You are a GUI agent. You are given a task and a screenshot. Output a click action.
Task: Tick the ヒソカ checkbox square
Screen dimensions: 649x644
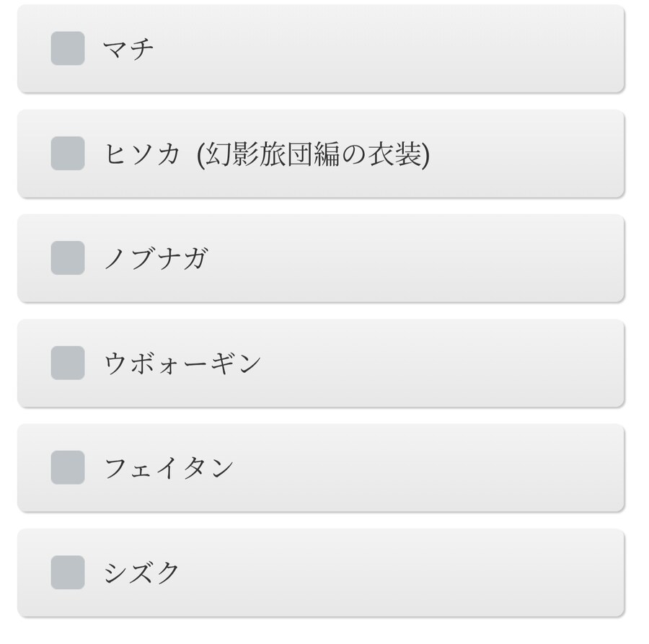click(x=68, y=153)
